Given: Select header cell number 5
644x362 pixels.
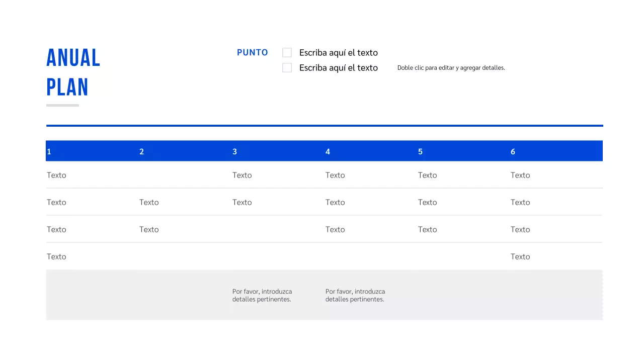Looking at the screenshot, I should tap(420, 152).
